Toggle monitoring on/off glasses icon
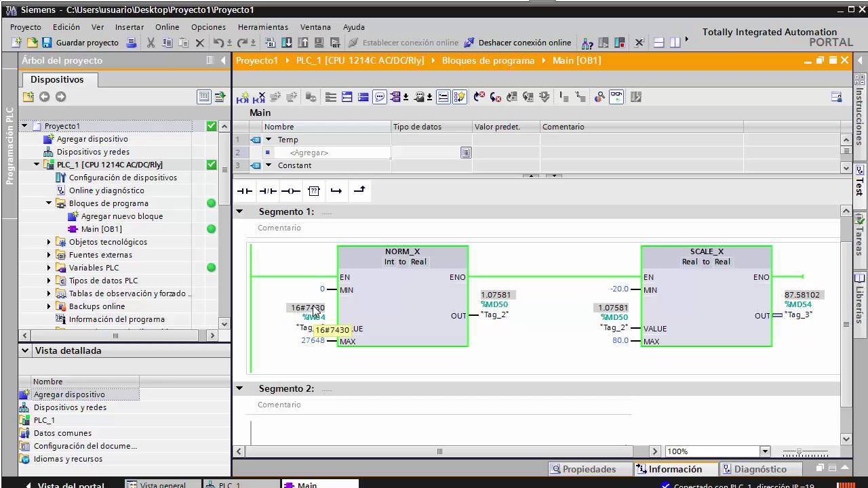 click(616, 97)
